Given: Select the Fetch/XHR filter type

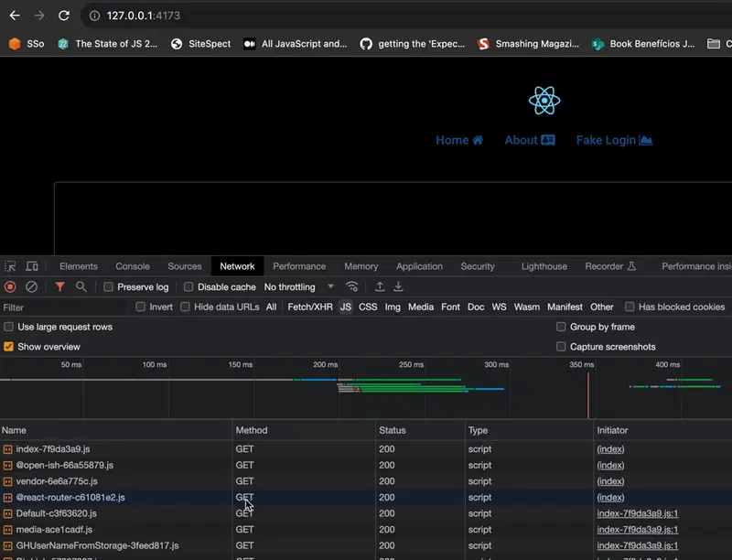Looking at the screenshot, I should [310, 307].
